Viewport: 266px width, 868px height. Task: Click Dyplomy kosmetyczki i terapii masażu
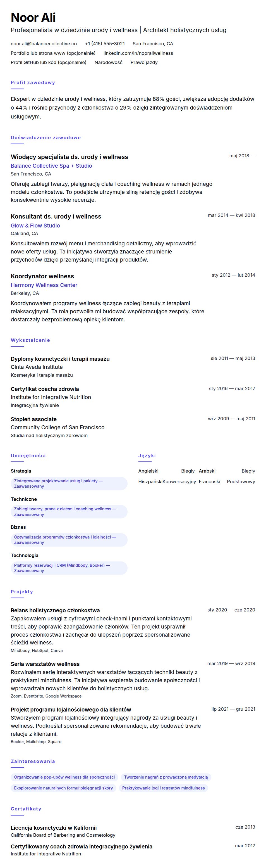60,359
